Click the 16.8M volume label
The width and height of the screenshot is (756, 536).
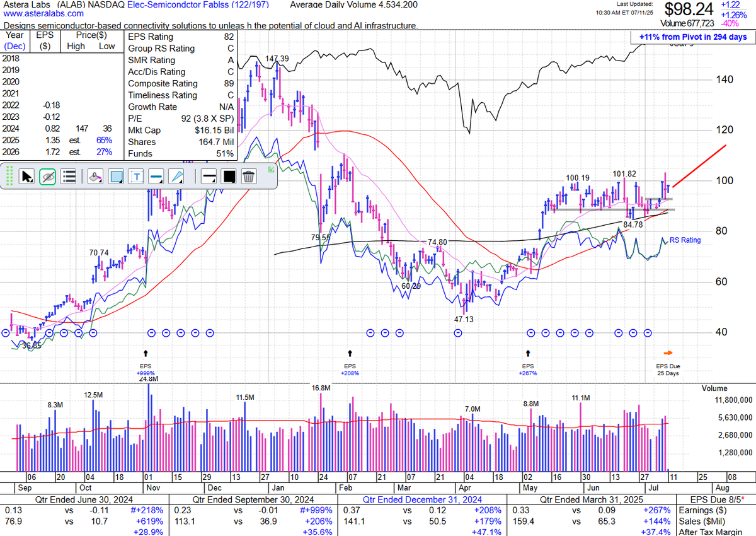point(321,388)
